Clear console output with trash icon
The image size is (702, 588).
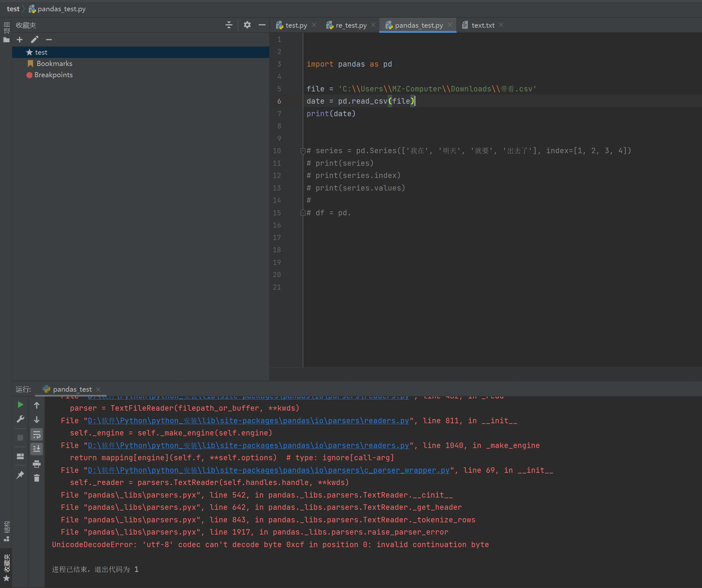pyautogui.click(x=36, y=478)
